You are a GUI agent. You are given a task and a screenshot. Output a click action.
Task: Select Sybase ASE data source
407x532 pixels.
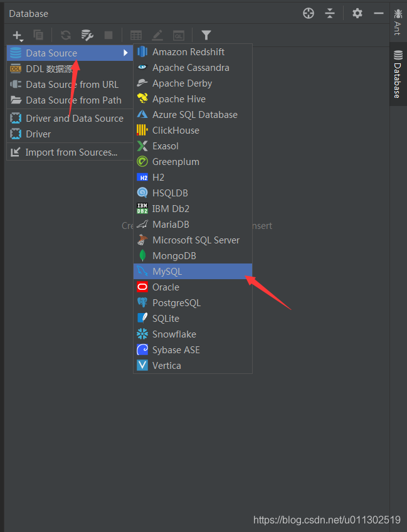(x=193, y=350)
